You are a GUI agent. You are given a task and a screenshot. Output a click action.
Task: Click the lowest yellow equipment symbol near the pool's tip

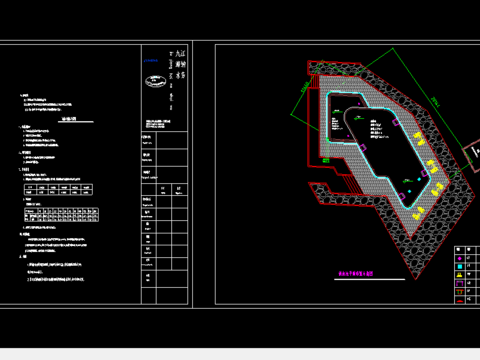[x=418, y=213]
